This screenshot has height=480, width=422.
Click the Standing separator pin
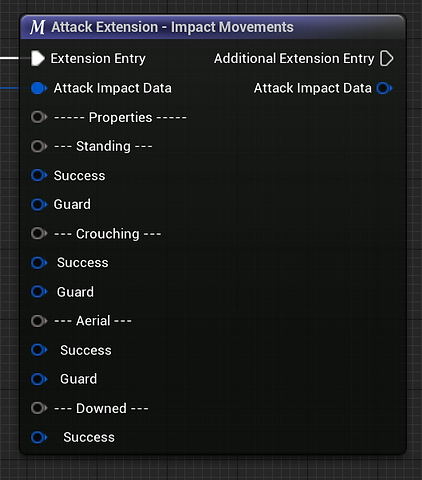pyautogui.click(x=39, y=146)
